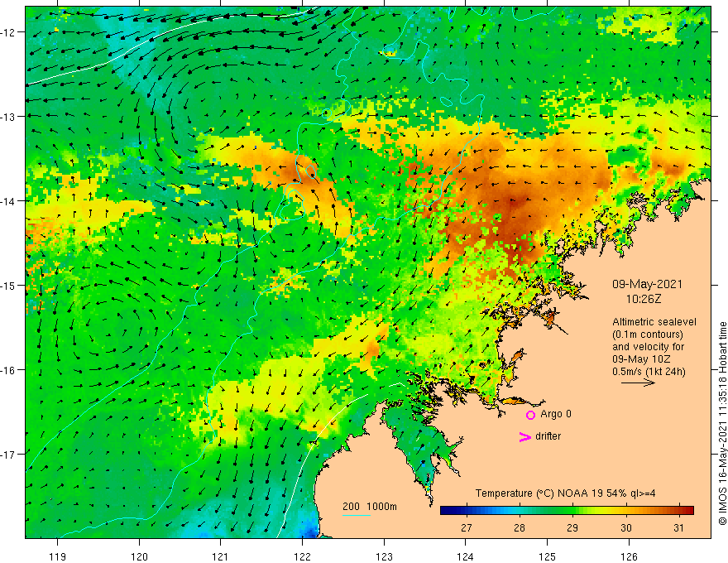Click the temperature color bar
Screen dimensions: 728x563
coord(567,511)
